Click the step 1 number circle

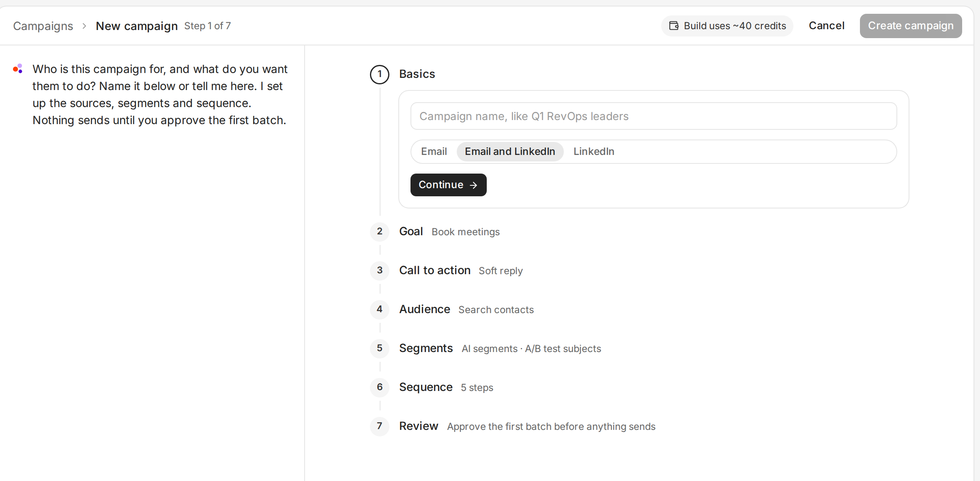tap(380, 74)
